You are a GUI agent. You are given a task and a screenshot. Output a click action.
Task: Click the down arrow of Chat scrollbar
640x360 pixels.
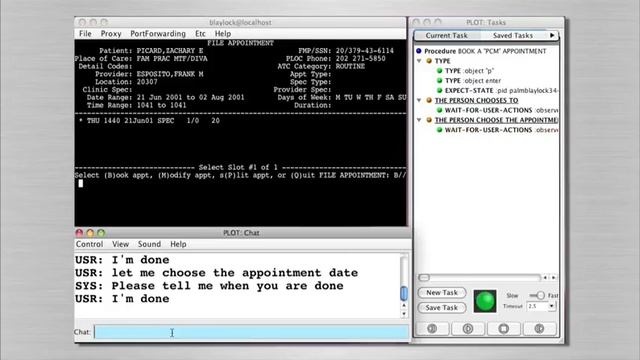tap(404, 314)
